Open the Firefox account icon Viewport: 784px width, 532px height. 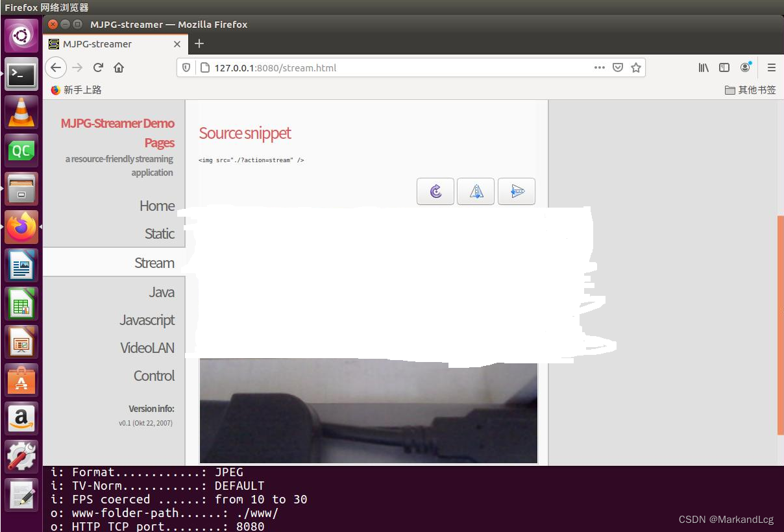point(746,67)
